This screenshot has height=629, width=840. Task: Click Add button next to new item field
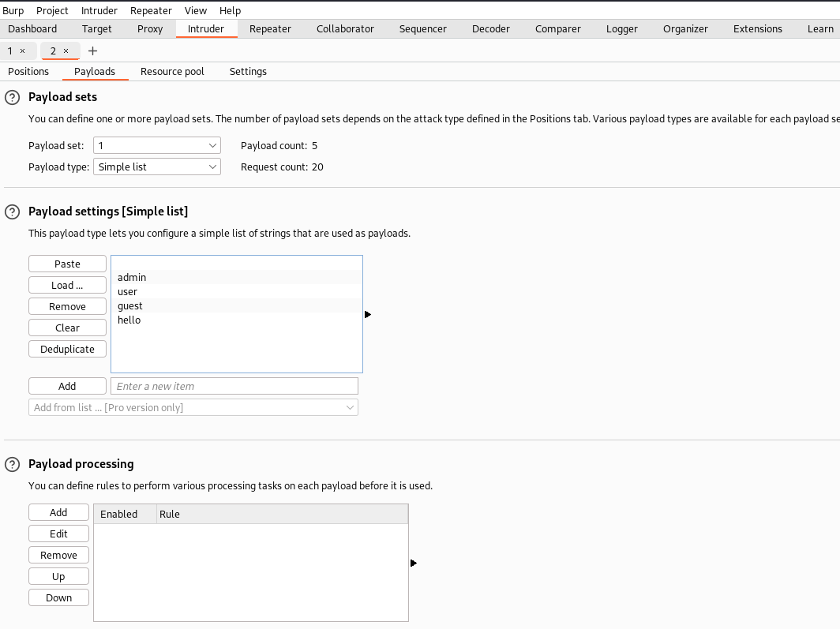[68, 386]
